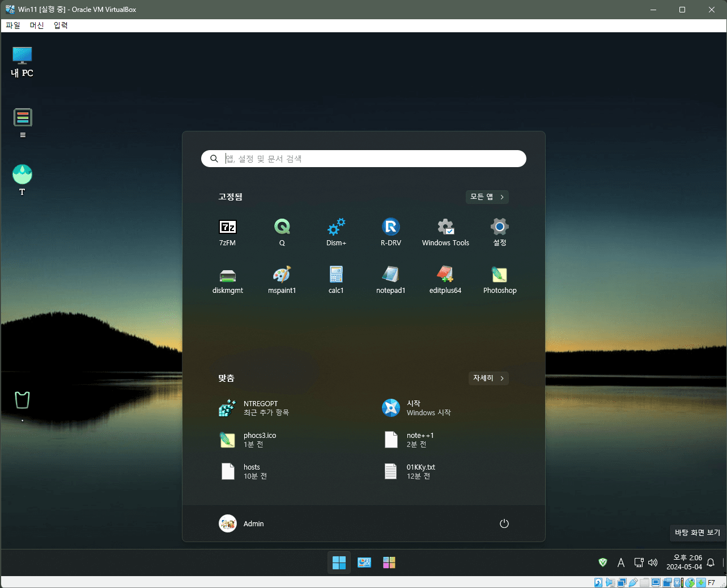Expand 모든 앱 all apps list
This screenshot has width=727, height=588.
click(x=487, y=197)
